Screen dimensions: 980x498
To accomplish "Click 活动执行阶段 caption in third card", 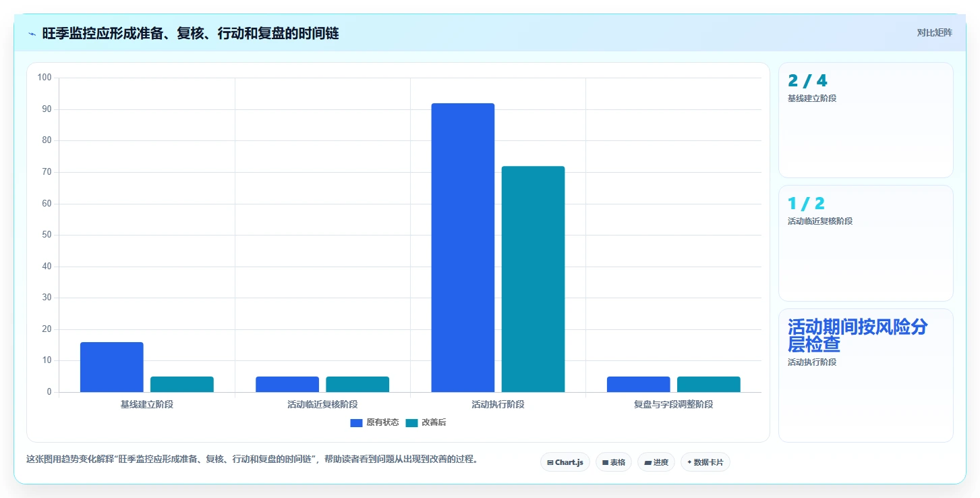I will click(x=812, y=362).
